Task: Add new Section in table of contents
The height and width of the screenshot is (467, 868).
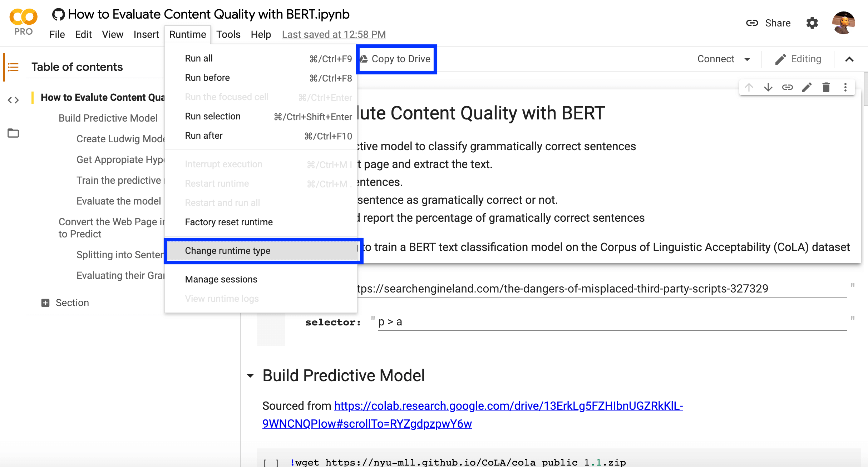Action: pyautogui.click(x=45, y=303)
